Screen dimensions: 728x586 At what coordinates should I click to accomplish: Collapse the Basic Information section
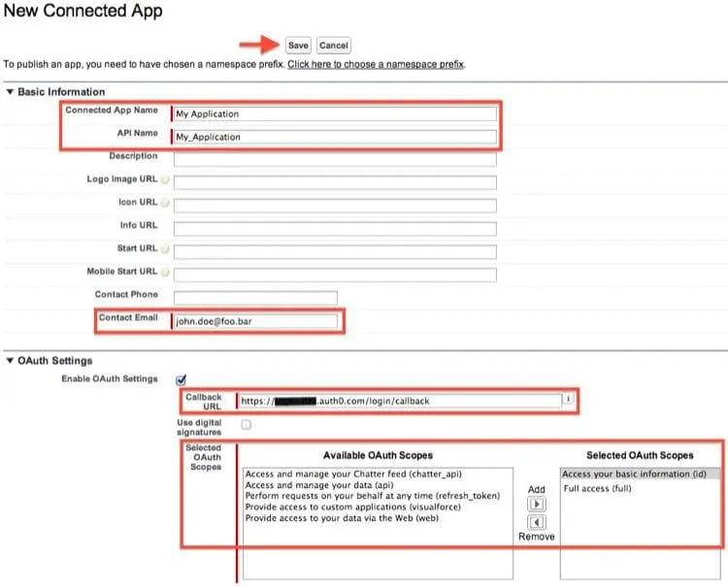[11, 92]
